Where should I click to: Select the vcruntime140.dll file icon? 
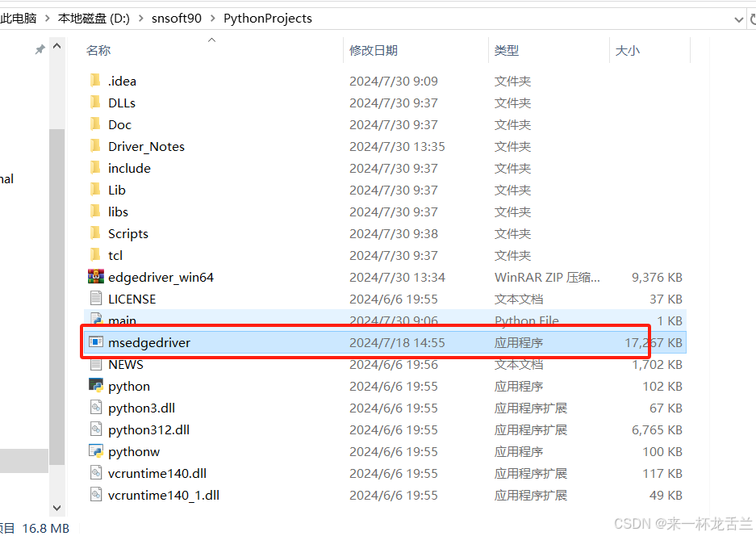pos(96,473)
